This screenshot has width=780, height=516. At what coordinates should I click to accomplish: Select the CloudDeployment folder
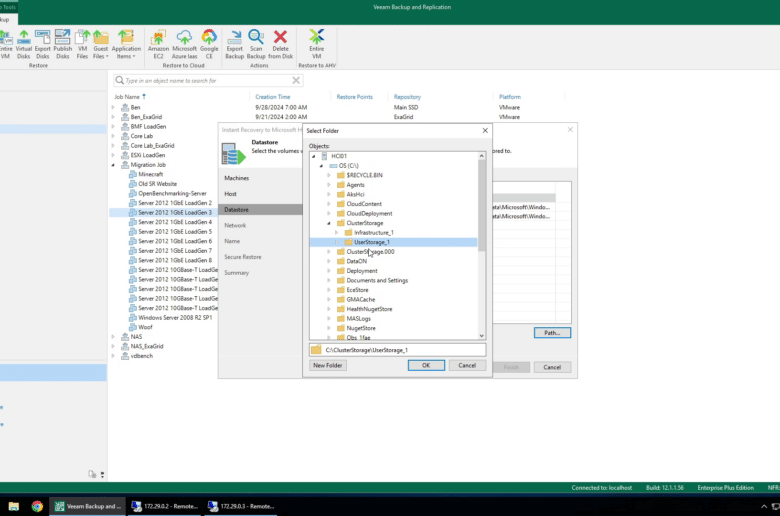click(x=369, y=213)
